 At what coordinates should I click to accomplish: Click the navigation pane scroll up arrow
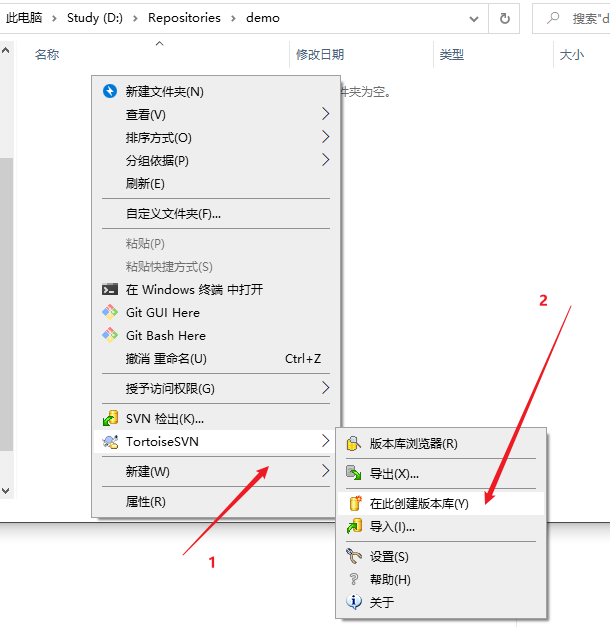(x=6, y=50)
